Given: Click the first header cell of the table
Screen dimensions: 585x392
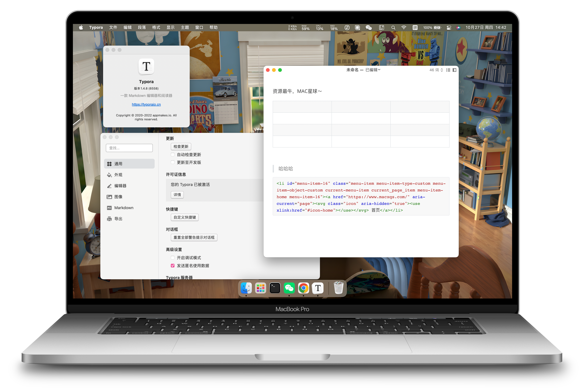Looking at the screenshot, I should click(302, 107).
